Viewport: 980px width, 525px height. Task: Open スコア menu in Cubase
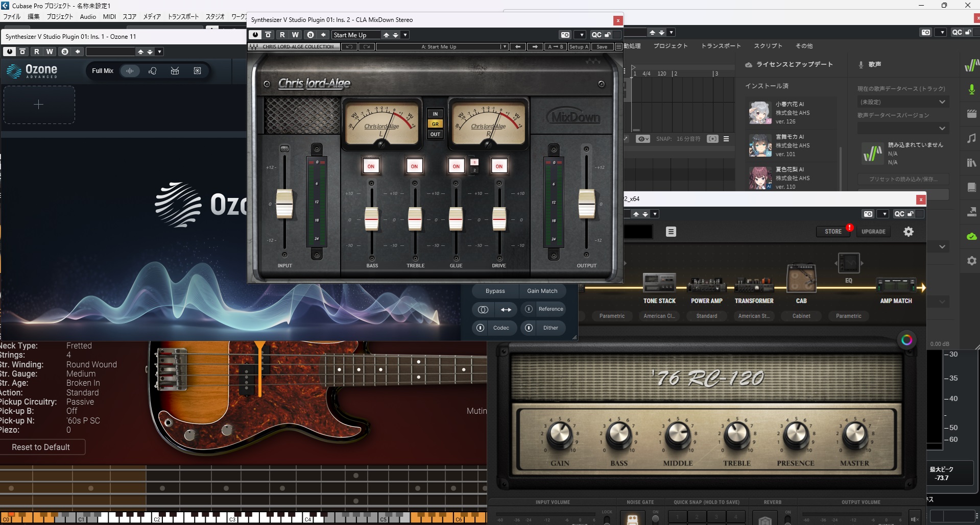(x=129, y=16)
